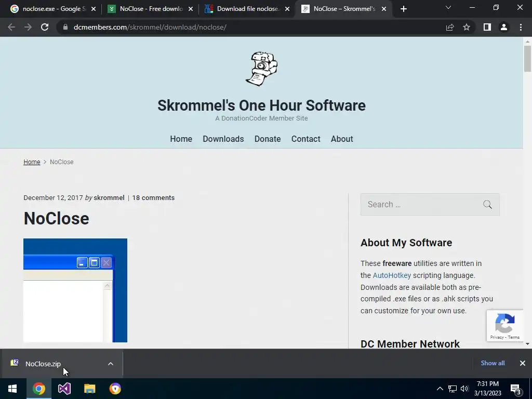Open the 18 comments link
The image size is (532, 399).
pyautogui.click(x=153, y=198)
